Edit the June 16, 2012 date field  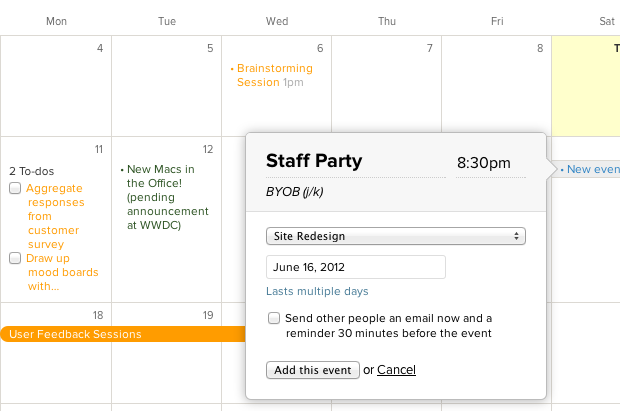click(x=355, y=267)
